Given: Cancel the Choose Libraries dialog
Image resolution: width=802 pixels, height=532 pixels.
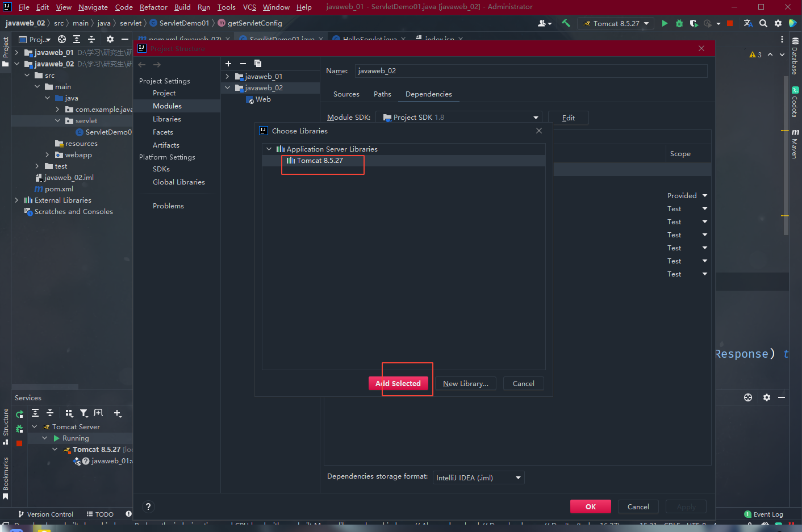Looking at the screenshot, I should (x=524, y=384).
